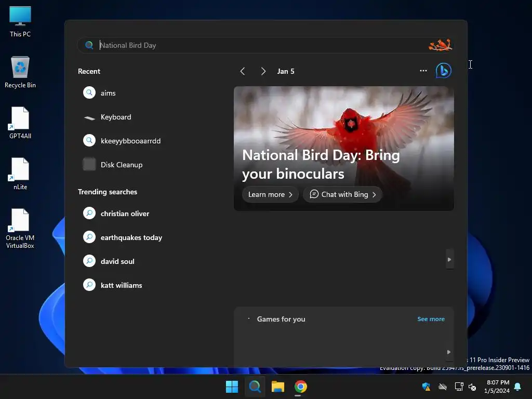
Task: Click the Jan 5 date label
Action: tap(286, 71)
